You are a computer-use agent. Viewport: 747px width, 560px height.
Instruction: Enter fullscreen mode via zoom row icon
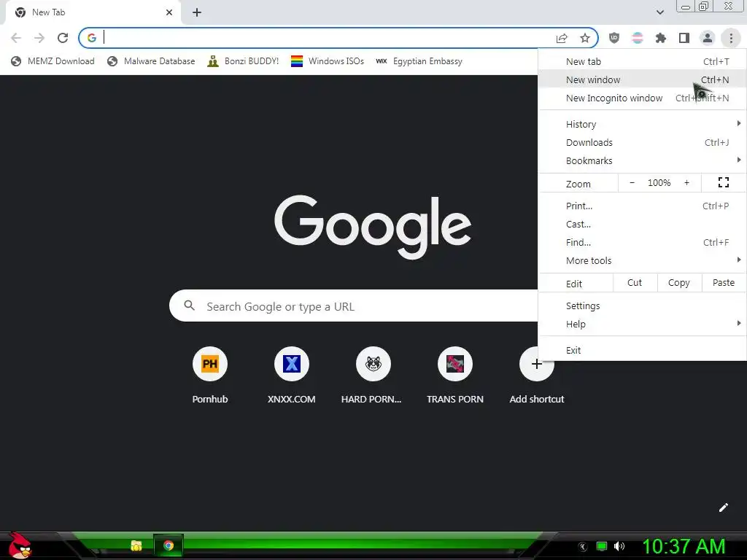pos(724,182)
